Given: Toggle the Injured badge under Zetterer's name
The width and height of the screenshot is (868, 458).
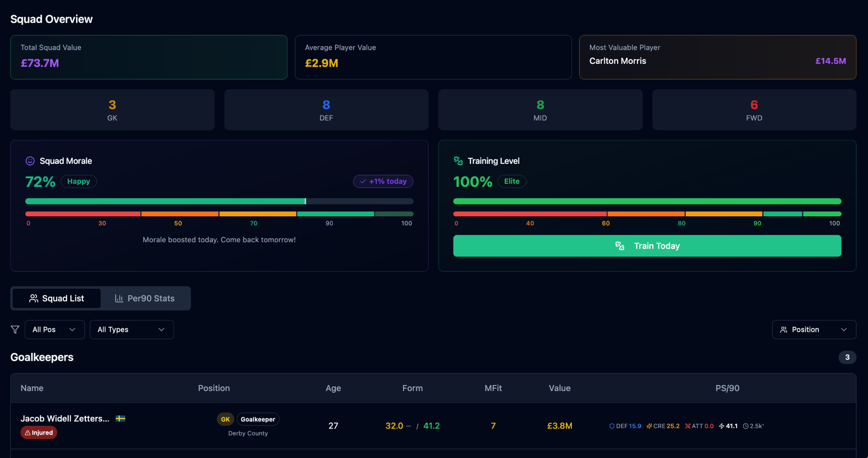Looking at the screenshot, I should pos(38,433).
